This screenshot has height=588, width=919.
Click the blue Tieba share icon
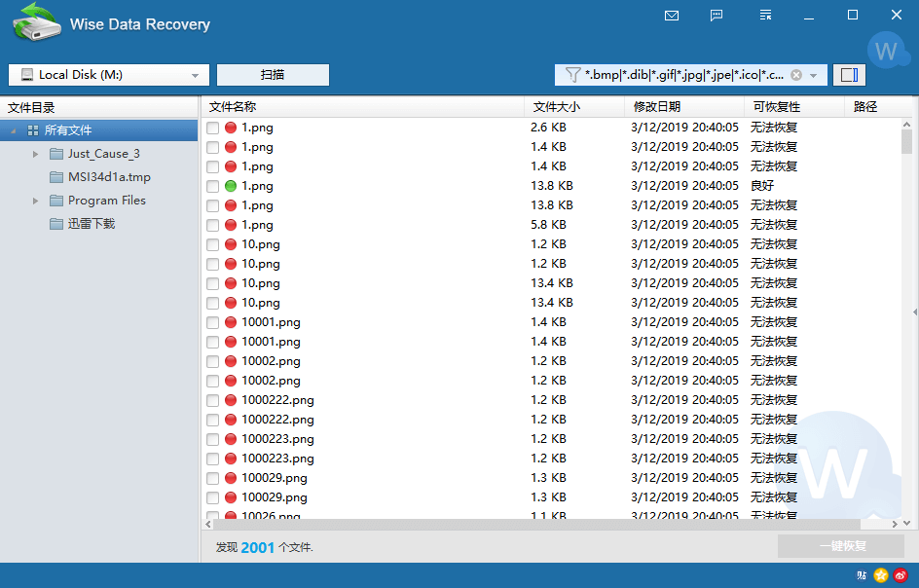pyautogui.click(x=862, y=575)
